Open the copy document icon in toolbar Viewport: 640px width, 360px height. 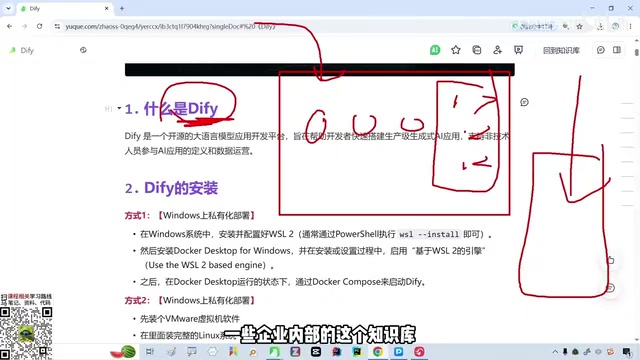tap(476, 50)
